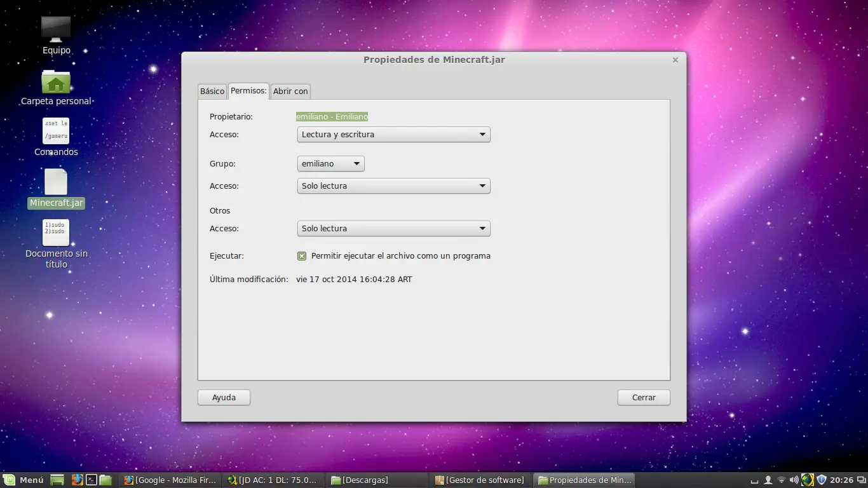The image size is (868, 488).
Task: Open the file manager launcher in the panel
Action: point(105,480)
